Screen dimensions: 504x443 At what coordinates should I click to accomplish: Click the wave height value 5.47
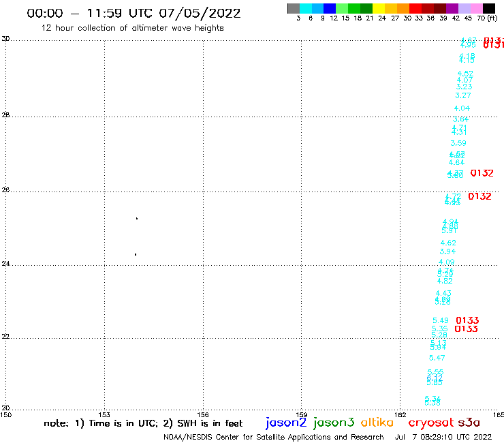(x=437, y=358)
